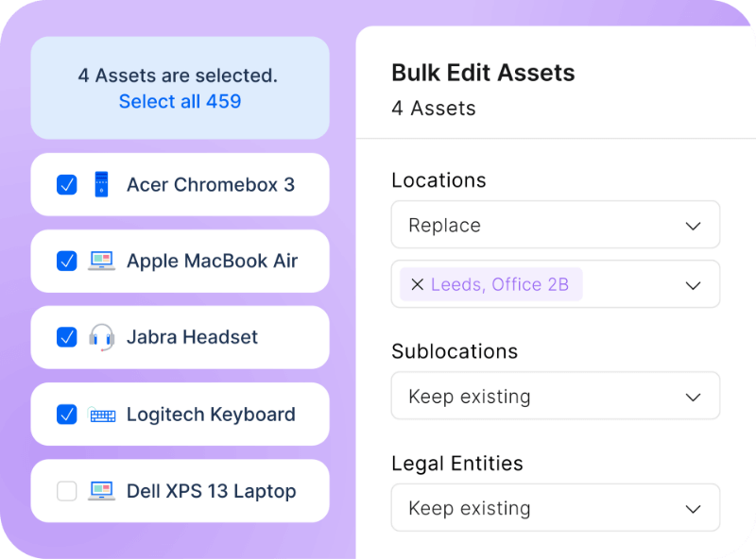Click the Locations section label
Viewport: 756px width, 559px height.
coord(438,180)
